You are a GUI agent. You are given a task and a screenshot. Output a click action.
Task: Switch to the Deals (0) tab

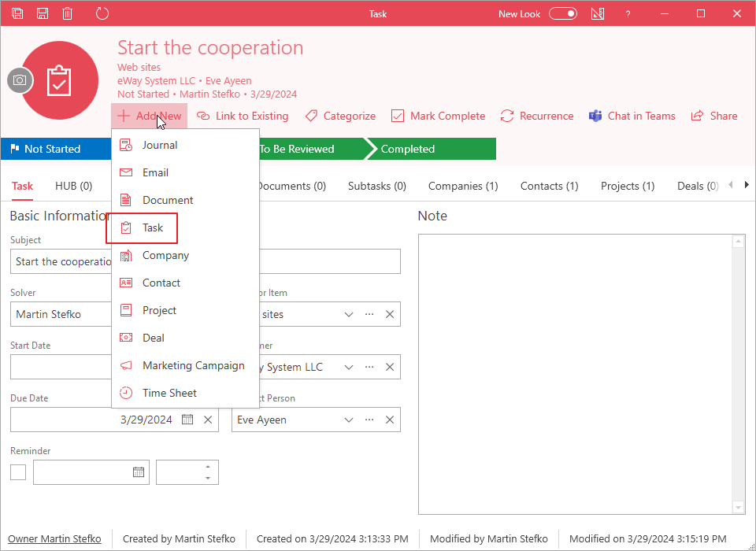coord(698,186)
